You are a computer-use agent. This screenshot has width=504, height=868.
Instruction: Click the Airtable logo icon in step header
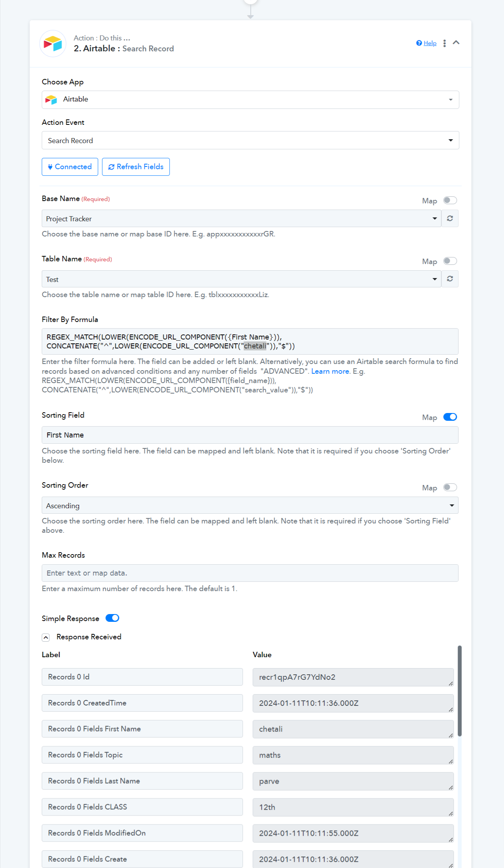pos(53,44)
